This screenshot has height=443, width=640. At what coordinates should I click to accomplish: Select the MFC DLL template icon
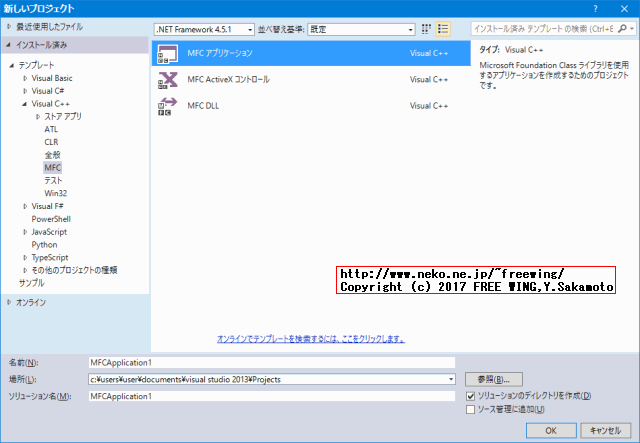[x=168, y=106]
